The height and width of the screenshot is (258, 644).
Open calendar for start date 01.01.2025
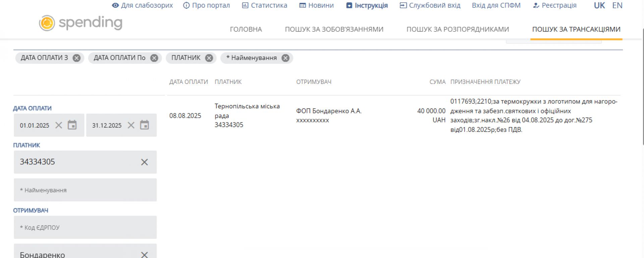[x=72, y=125]
